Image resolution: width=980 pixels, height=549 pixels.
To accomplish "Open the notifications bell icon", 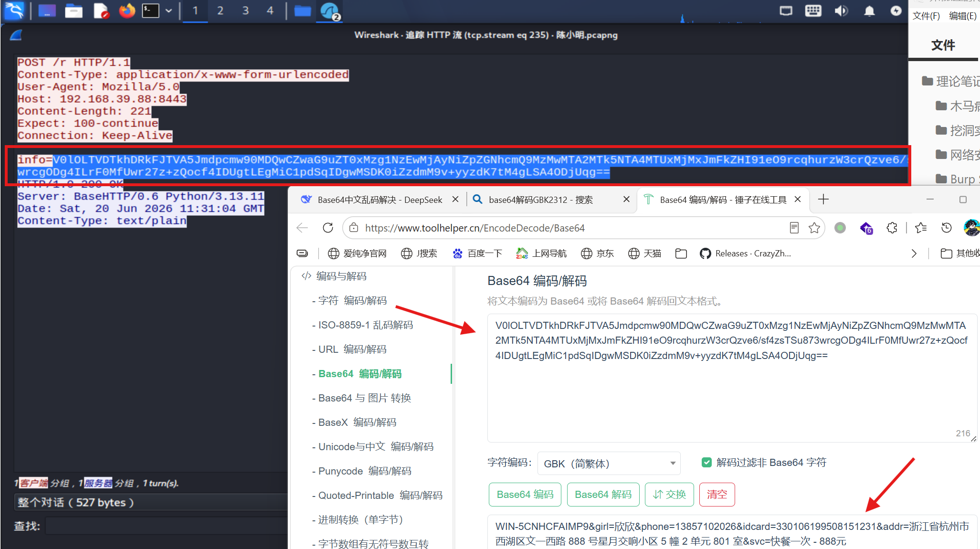I will tap(869, 11).
